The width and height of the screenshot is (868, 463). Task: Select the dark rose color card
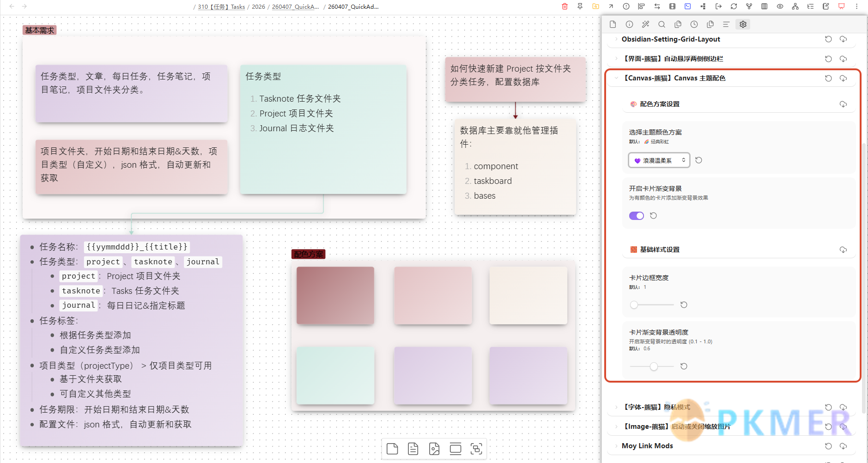click(335, 295)
